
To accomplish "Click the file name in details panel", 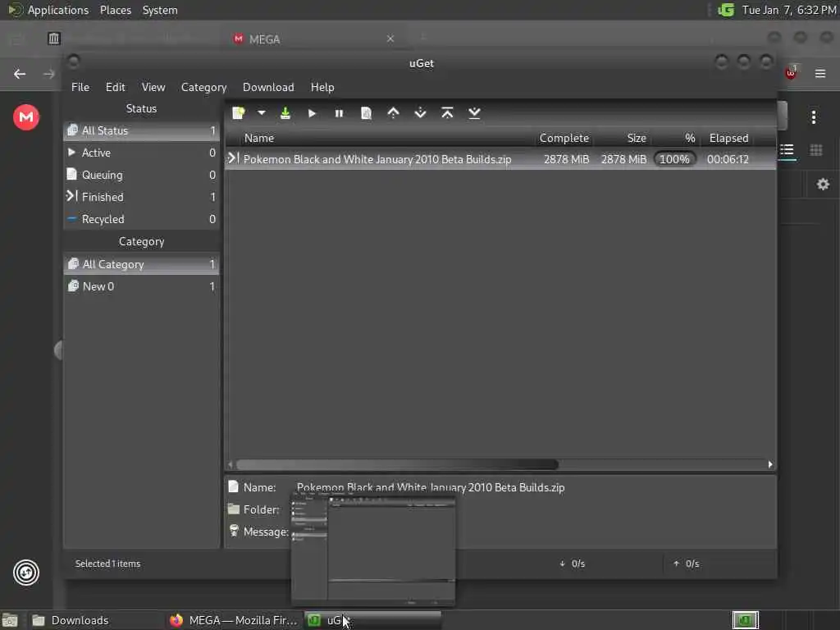I will pos(431,487).
